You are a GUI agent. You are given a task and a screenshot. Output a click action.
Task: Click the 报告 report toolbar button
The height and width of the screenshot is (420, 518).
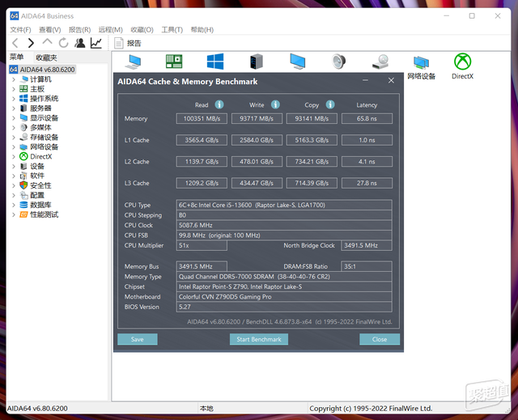[x=128, y=43]
